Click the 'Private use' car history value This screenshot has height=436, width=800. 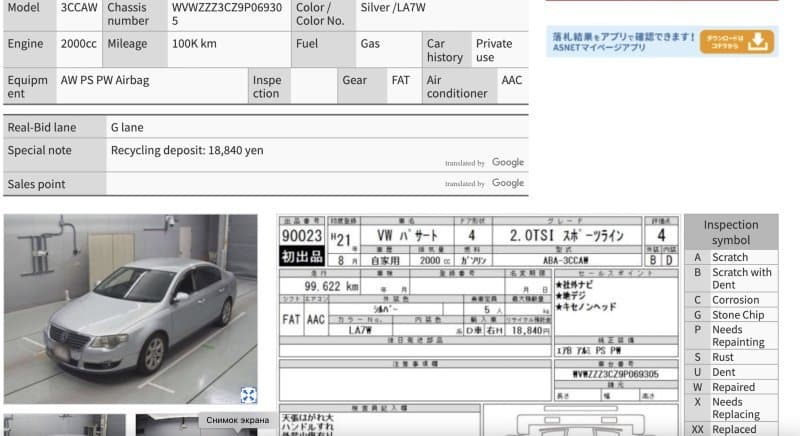coord(494,50)
